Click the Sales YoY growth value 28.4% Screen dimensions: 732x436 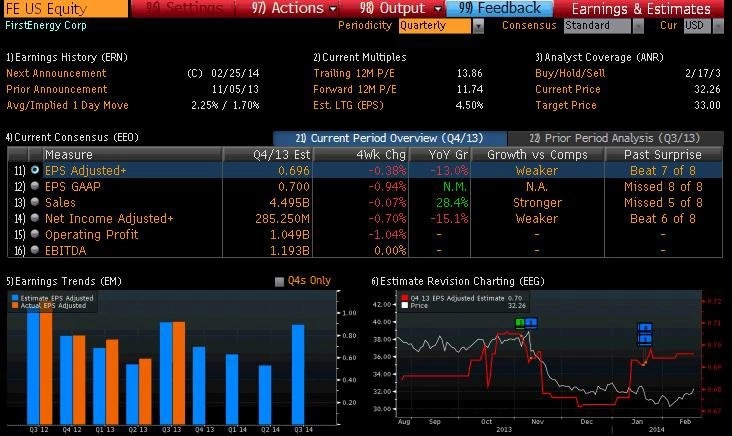(452, 203)
